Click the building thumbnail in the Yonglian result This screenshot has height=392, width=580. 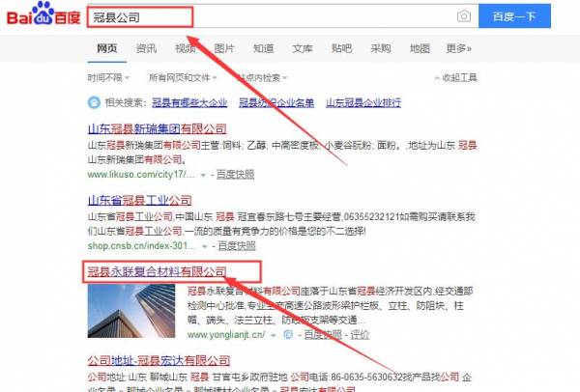(x=131, y=311)
